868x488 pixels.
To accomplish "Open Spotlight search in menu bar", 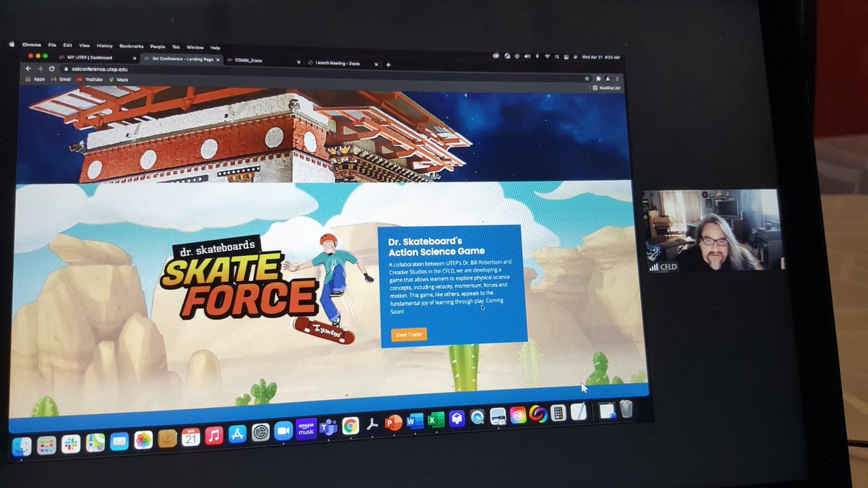I will click(x=556, y=56).
